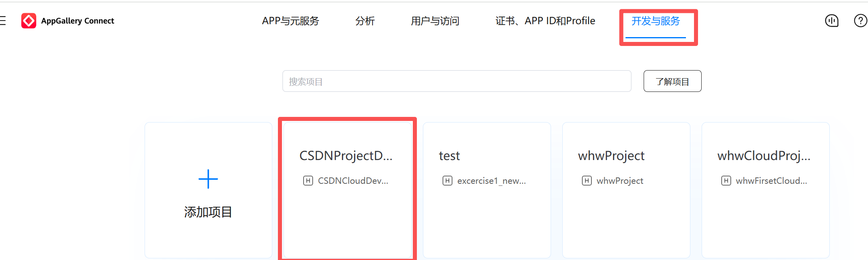
Task: Open the 用户与访问 tab
Action: [x=435, y=21]
